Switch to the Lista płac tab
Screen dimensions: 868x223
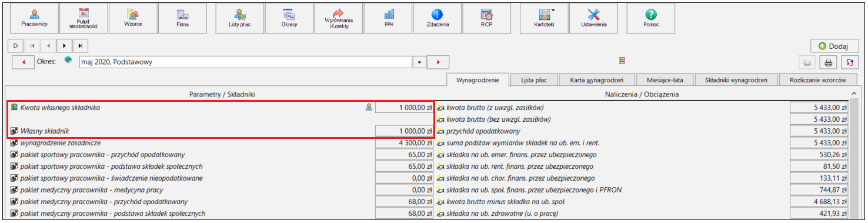[x=534, y=80]
